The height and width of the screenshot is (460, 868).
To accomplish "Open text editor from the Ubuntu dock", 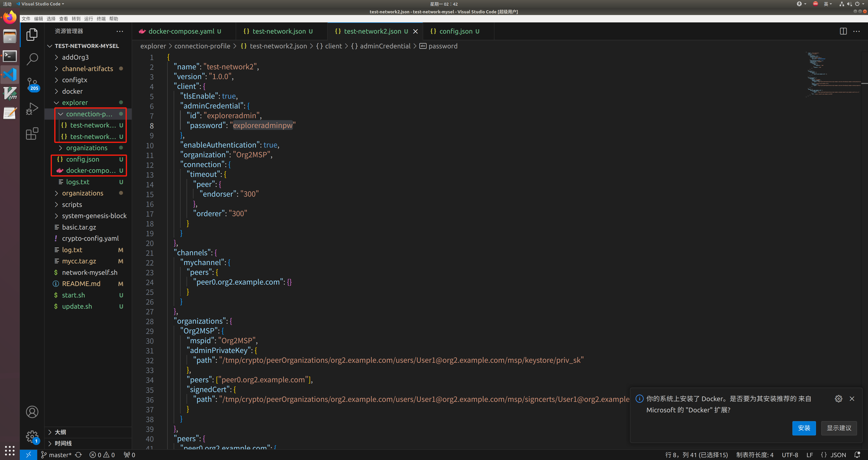I will point(10,113).
